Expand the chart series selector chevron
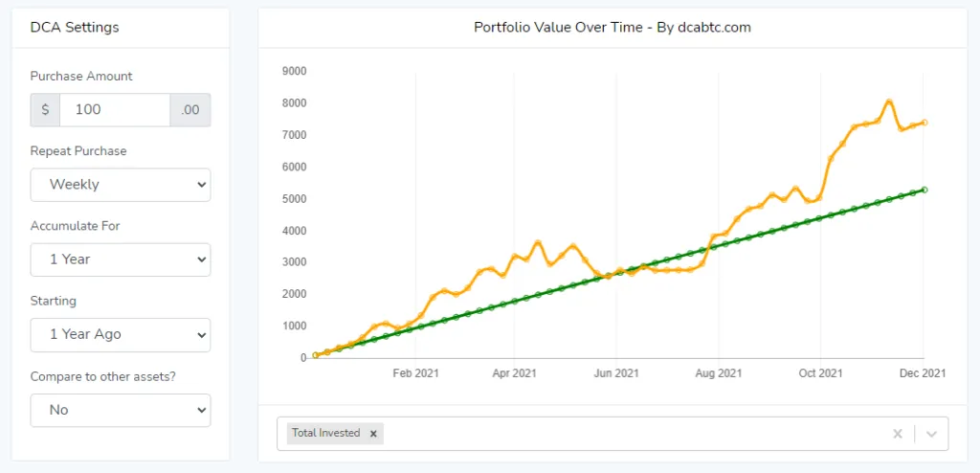 pos(931,434)
